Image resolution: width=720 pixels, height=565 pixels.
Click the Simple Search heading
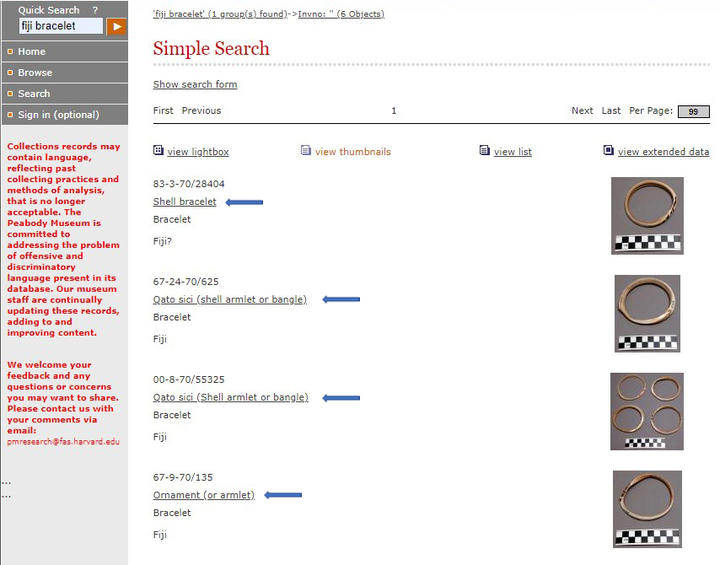[x=211, y=49]
